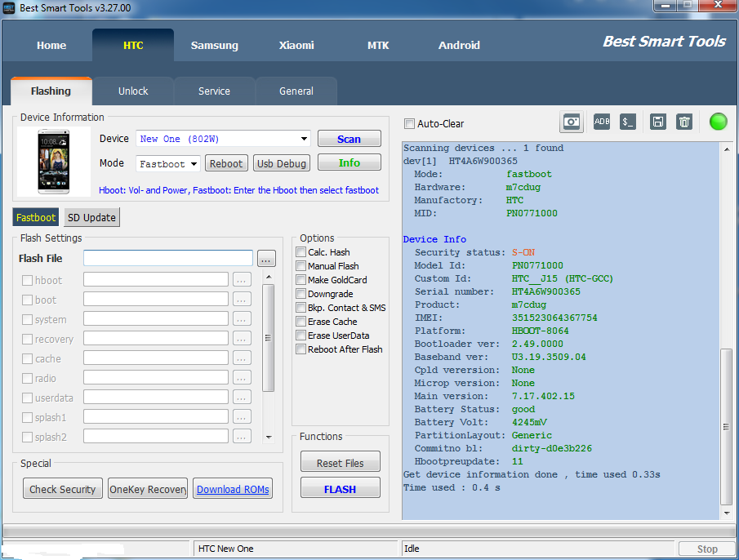Switch to the Samsung tab
This screenshot has width=739, height=560.
point(215,45)
